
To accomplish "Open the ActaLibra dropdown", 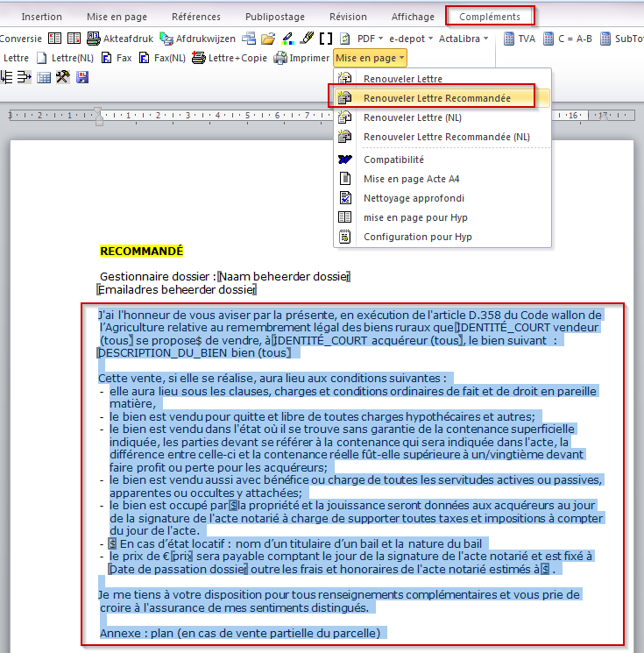I will click(464, 39).
